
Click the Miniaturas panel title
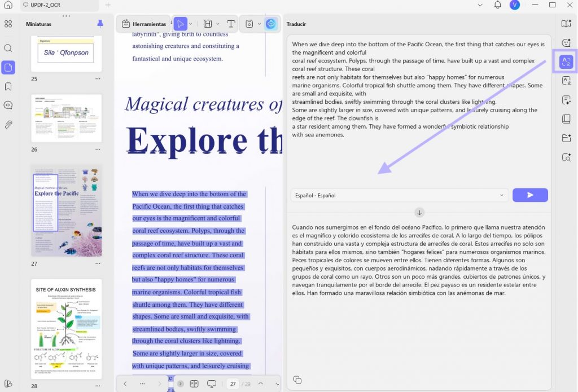point(39,24)
